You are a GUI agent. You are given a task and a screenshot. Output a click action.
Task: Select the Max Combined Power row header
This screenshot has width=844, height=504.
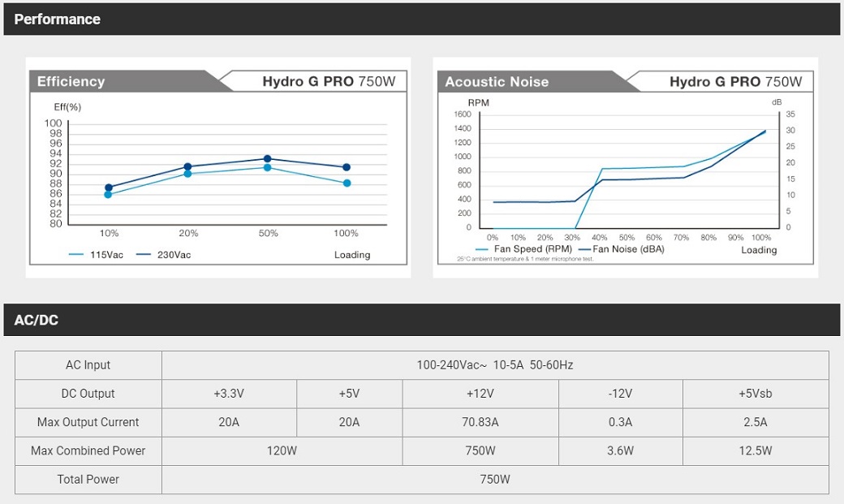(88, 450)
